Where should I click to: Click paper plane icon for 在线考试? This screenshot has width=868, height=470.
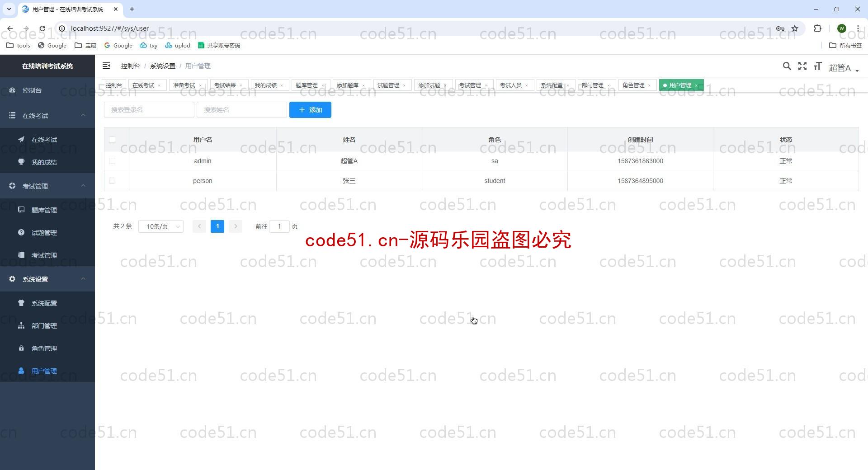(x=21, y=139)
